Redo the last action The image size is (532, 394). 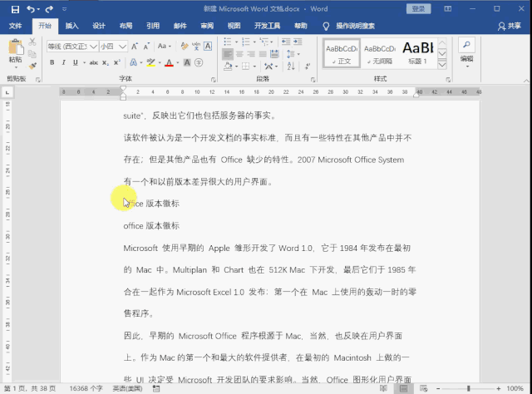(49, 9)
